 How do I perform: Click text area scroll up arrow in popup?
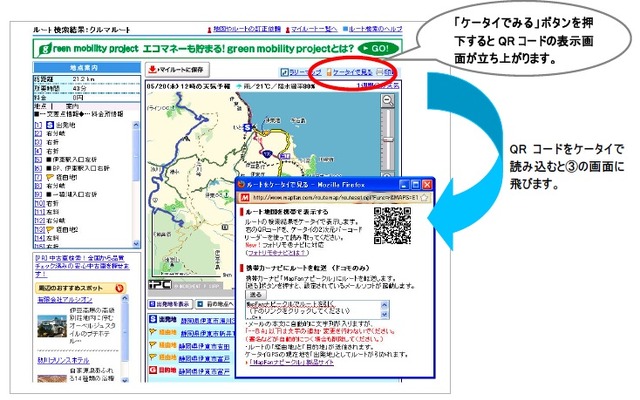(x=384, y=304)
